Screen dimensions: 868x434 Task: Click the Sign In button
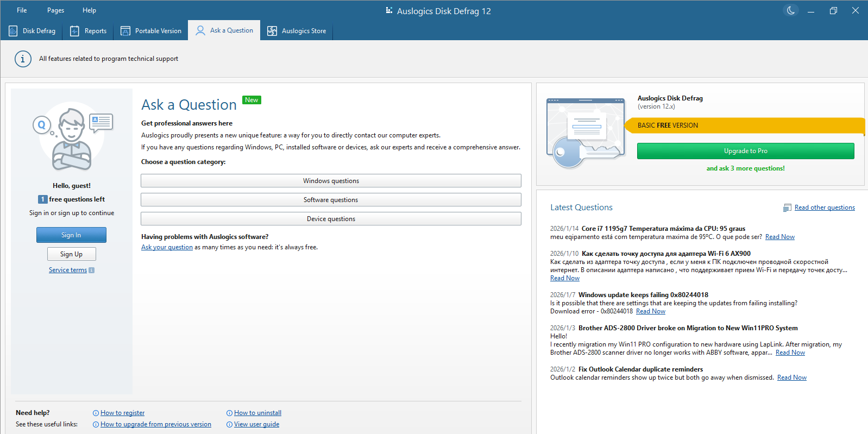(71, 235)
